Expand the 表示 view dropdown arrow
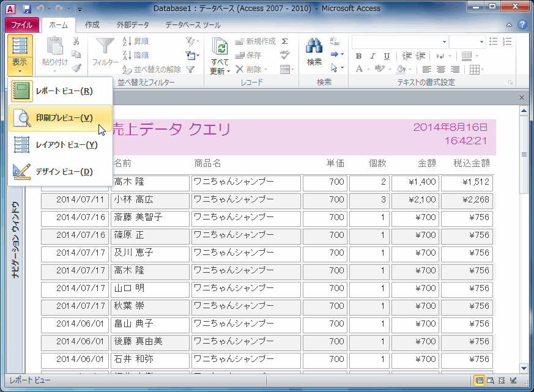Image resolution: width=534 pixels, height=392 pixels. [20, 71]
